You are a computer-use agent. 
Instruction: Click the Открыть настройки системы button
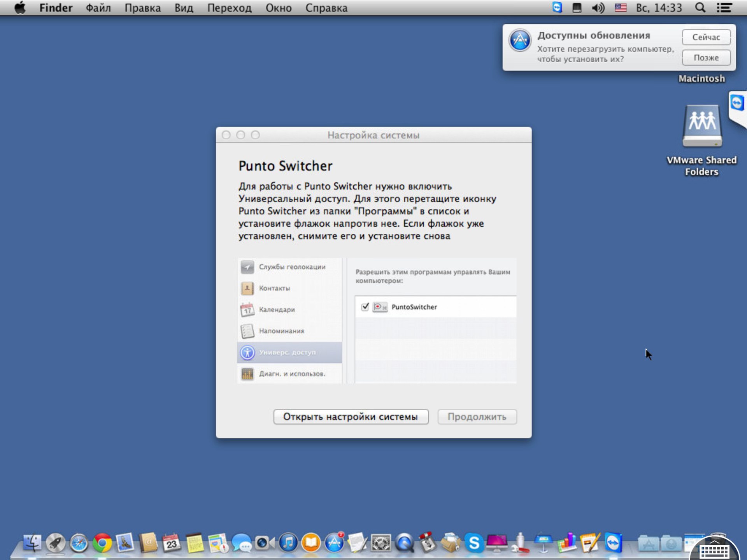pyautogui.click(x=351, y=416)
